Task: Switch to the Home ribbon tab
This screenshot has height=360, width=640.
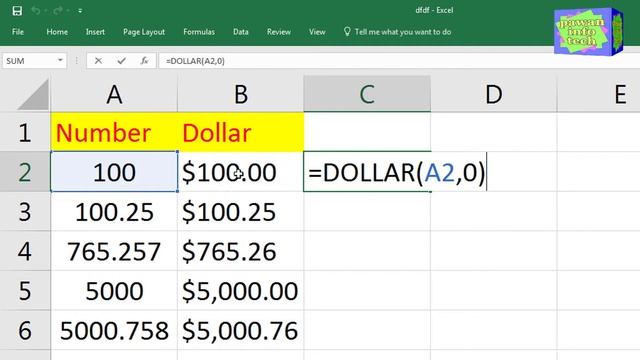Action: tap(57, 32)
